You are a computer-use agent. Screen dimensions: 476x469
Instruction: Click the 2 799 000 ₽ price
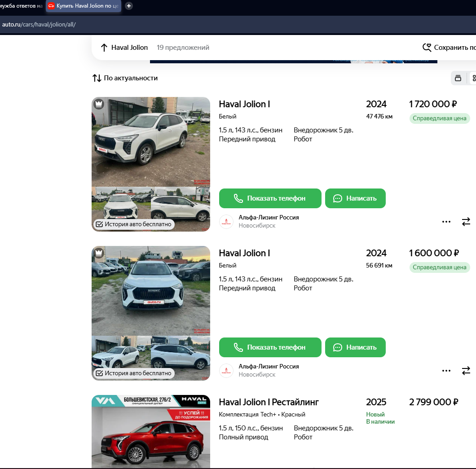[x=433, y=402]
